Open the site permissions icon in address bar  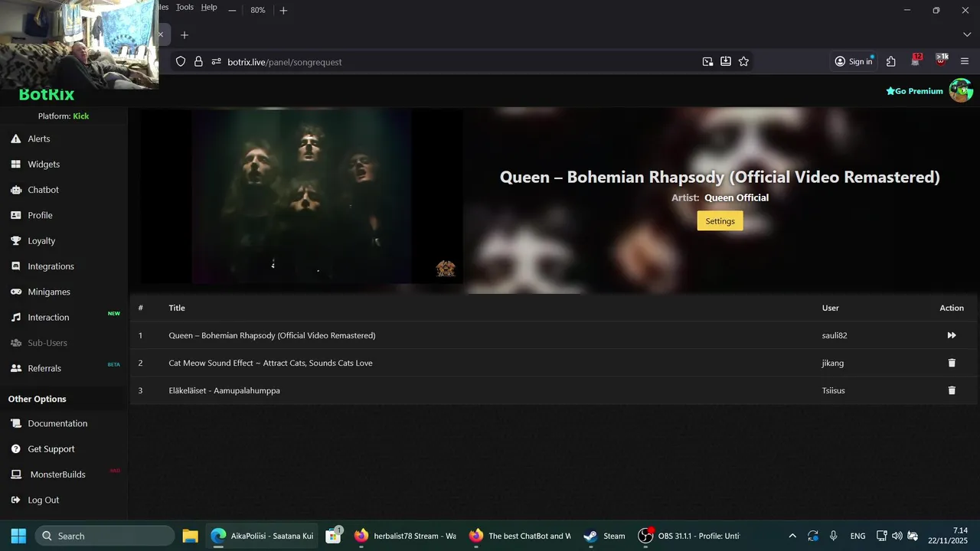tap(216, 62)
